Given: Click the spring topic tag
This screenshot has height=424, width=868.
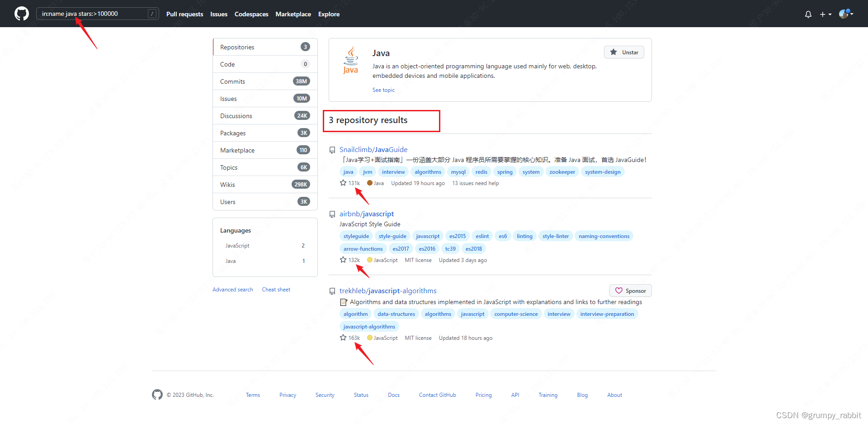Looking at the screenshot, I should (x=505, y=172).
